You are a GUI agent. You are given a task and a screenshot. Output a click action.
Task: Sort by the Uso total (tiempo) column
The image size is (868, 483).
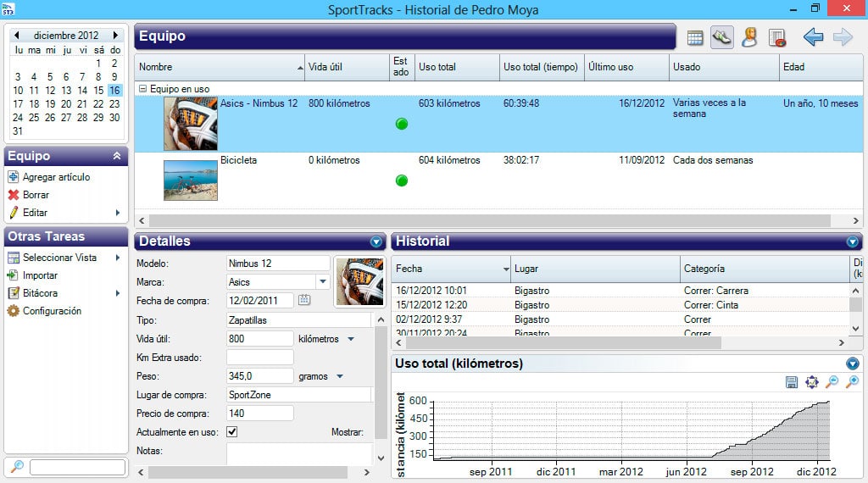(x=542, y=67)
